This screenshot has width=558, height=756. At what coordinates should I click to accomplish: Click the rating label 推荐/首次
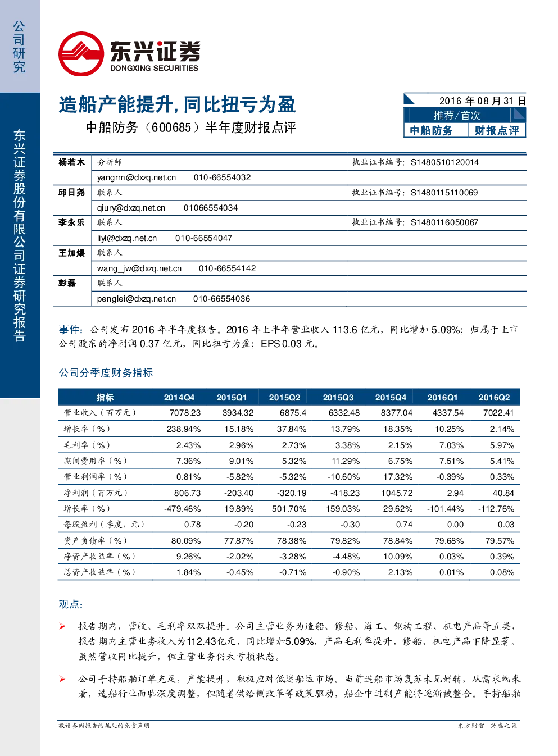click(x=456, y=115)
